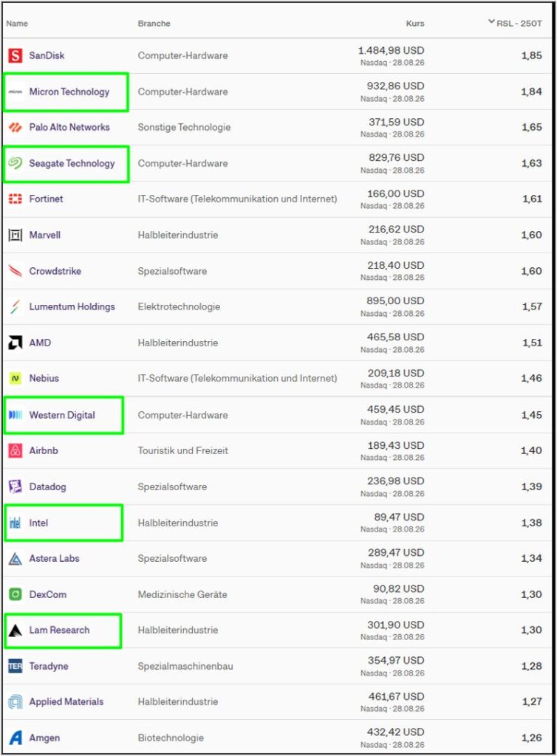
Task: Click the Seagate Technology logo icon
Action: tap(16, 163)
